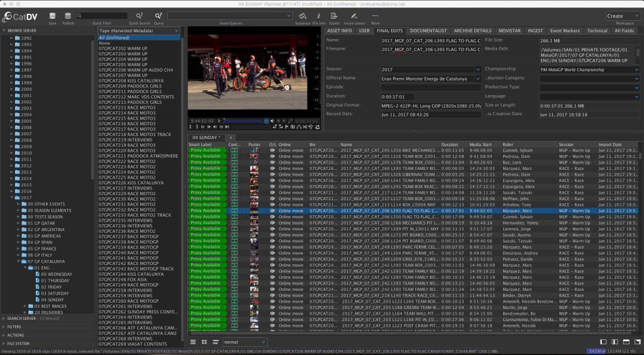
Task: Add a new tab with plus button
Action: [x=230, y=137]
